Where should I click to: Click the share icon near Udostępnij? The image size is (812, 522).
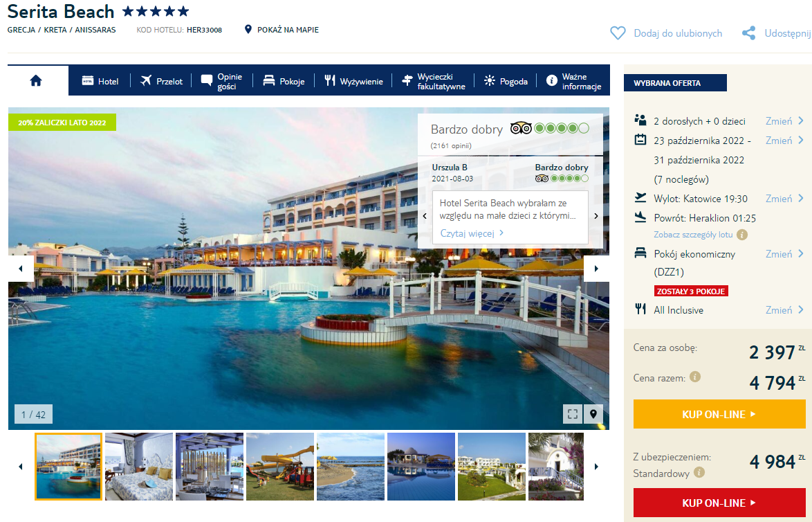(x=748, y=33)
